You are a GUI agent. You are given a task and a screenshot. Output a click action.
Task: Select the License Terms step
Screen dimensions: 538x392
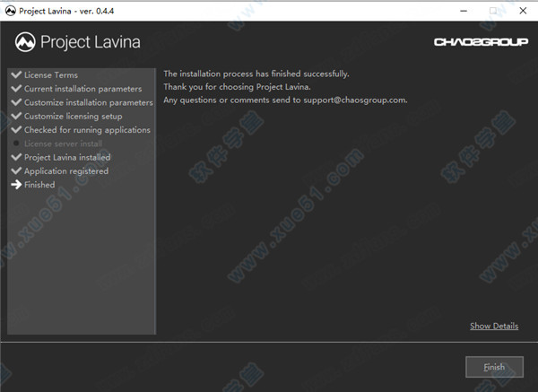coord(51,74)
